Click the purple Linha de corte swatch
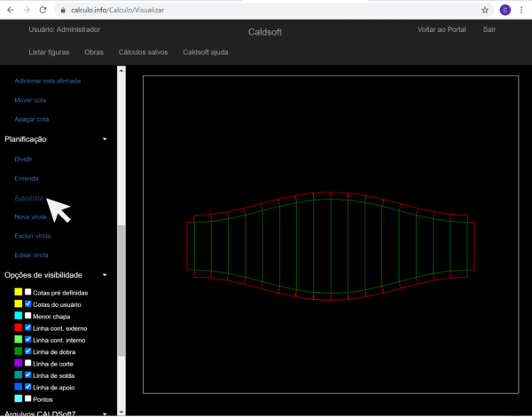532x417 pixels. [18, 363]
